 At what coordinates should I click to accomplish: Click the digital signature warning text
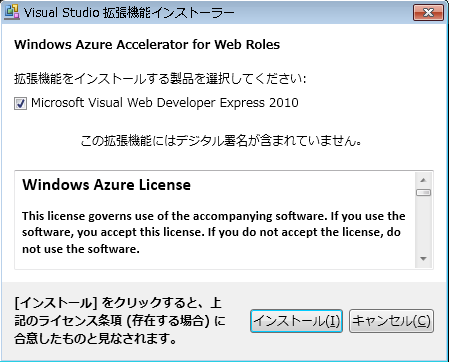click(221, 141)
